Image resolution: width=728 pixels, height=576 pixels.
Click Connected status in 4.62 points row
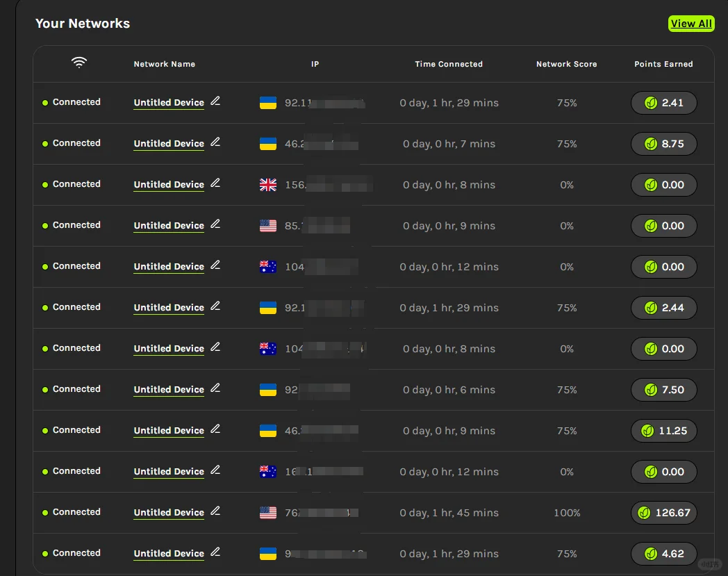click(72, 553)
